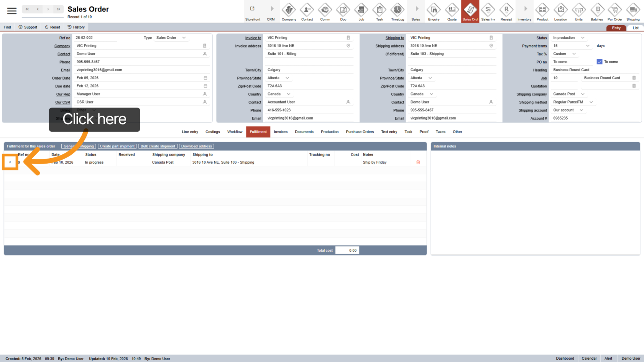644x362 pixels.
Task: Switch to the List view tab
Action: [635, 28]
